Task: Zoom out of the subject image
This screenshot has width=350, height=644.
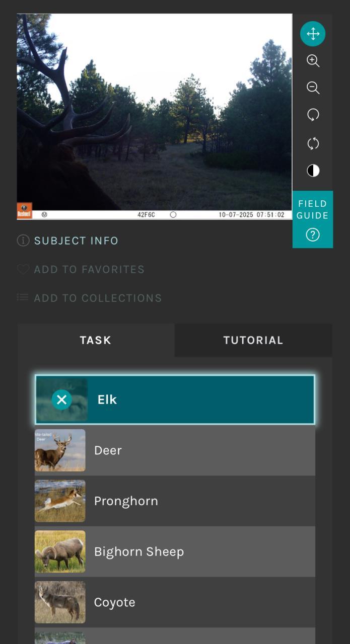Action: tap(313, 88)
